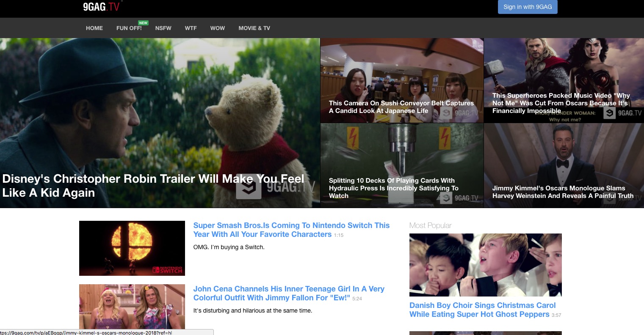Click the John Cena and Jimmy Fallon thumbnail
This screenshot has height=335, width=644.
click(x=132, y=307)
